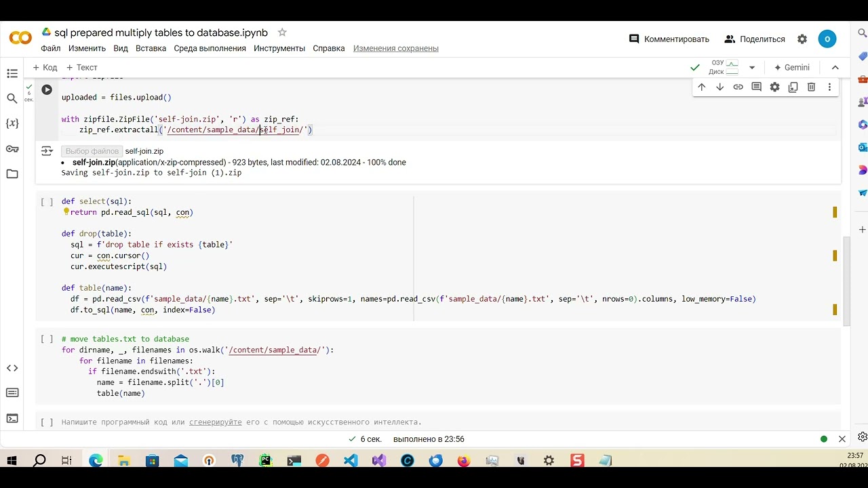
Task: Click inside the empty code cell
Action: click(x=448, y=422)
